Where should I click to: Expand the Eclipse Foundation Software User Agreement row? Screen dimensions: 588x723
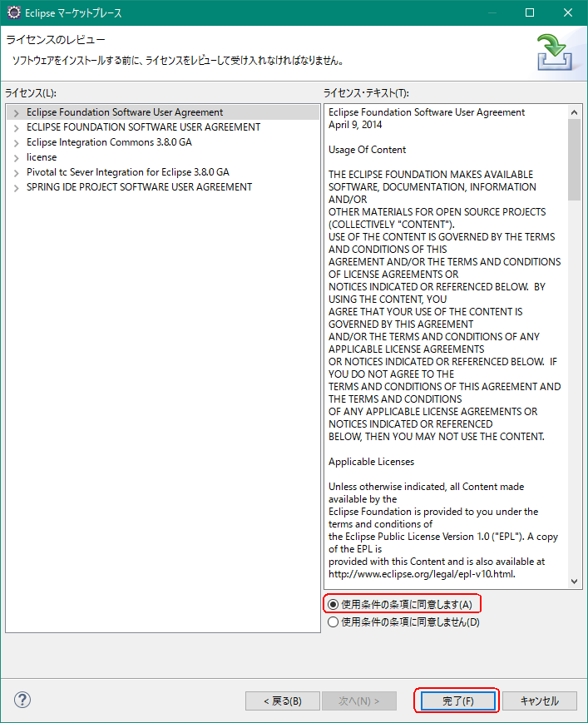(16, 113)
